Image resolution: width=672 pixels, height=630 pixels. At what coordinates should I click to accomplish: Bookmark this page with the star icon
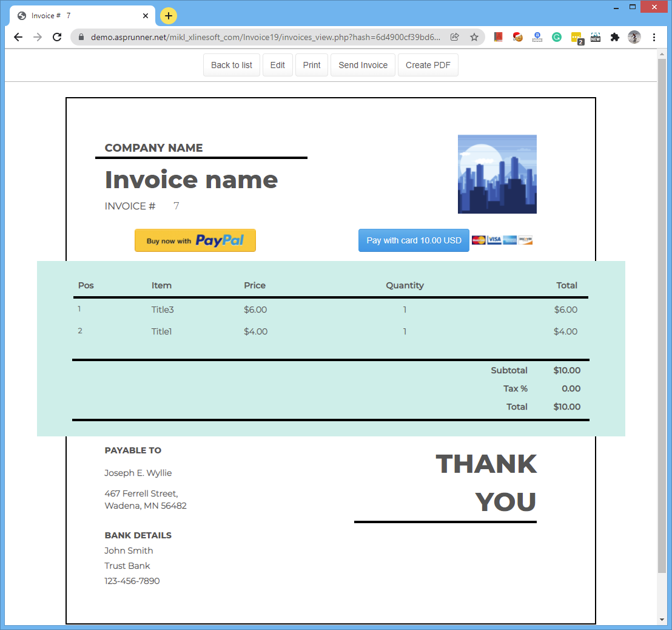tap(474, 37)
